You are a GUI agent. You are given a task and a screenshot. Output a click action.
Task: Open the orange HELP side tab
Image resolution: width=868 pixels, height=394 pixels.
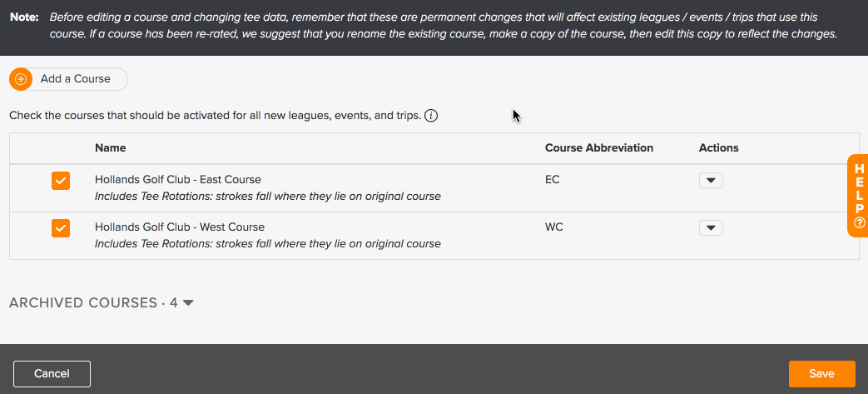point(858,196)
